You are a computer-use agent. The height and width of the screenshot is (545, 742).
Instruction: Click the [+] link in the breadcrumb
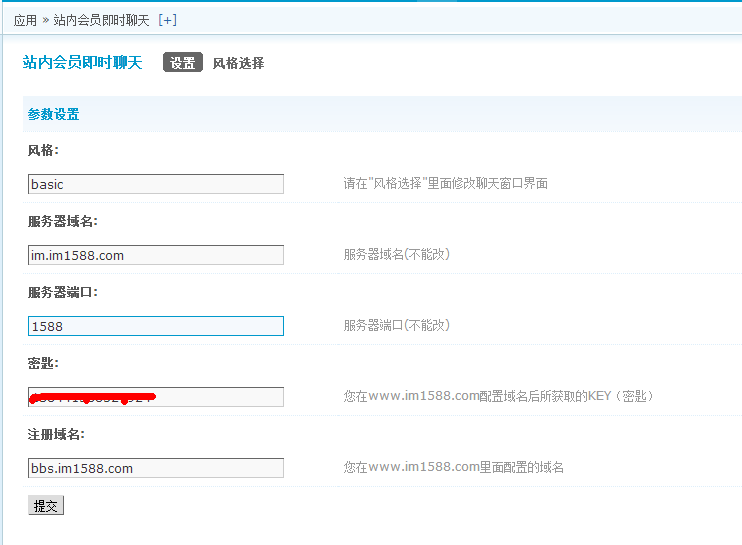click(x=168, y=20)
